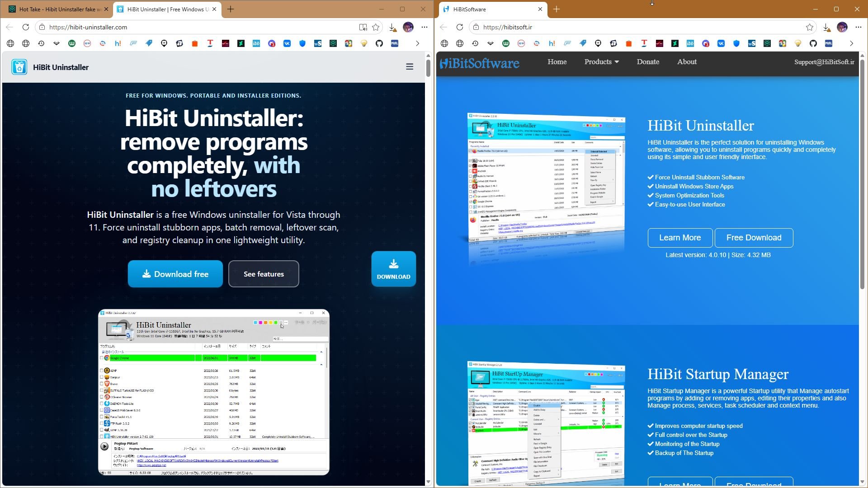The image size is (868, 488).
Task: Open Settings and more in hibit-uninstaller.com window
Action: point(425,27)
